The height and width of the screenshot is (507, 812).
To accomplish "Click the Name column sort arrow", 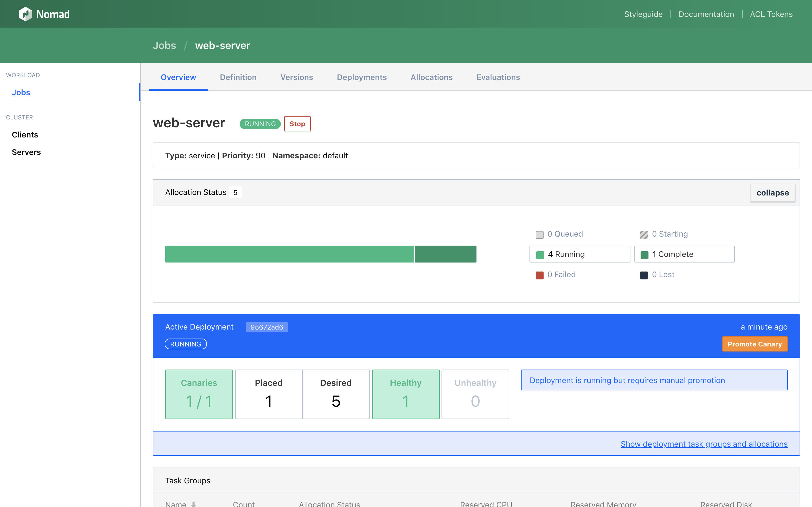I will click(194, 504).
